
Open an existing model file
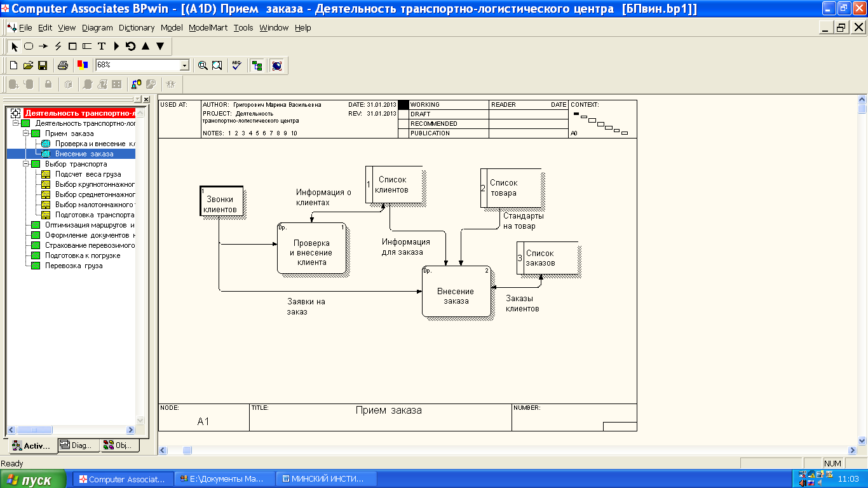click(x=28, y=65)
